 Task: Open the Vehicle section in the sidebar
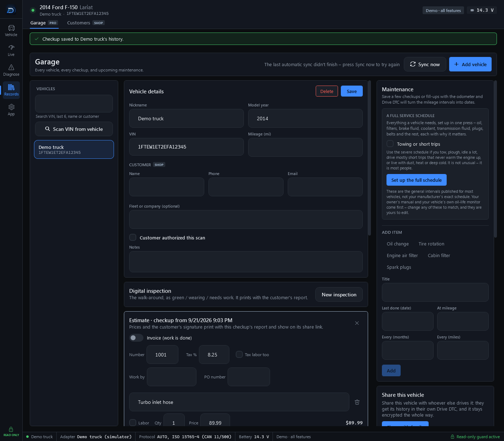point(11,30)
